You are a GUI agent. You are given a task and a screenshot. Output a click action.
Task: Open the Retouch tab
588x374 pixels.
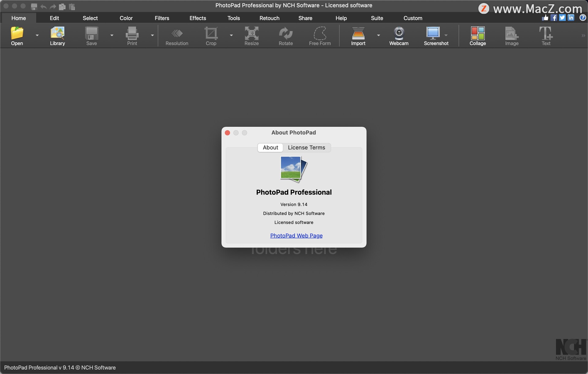coord(269,18)
